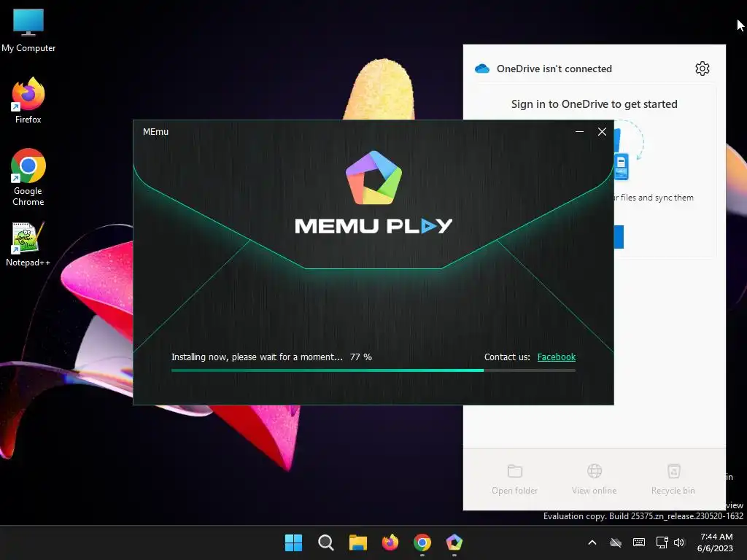Click 'Installing now, please wait' status text
The image size is (747, 560).
pyautogui.click(x=257, y=357)
